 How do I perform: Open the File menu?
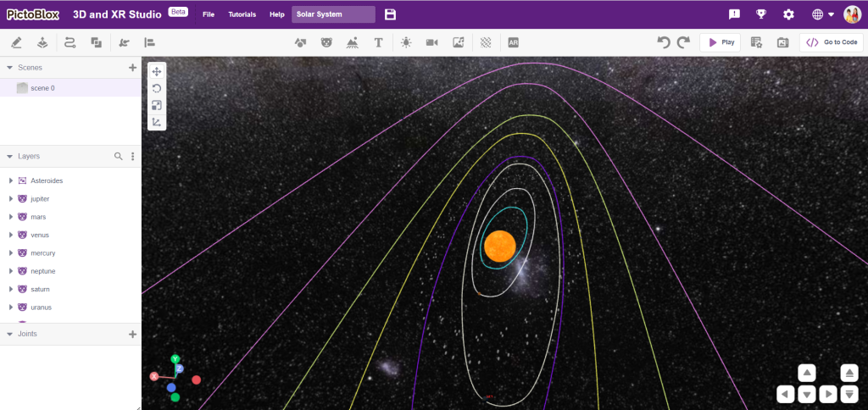(x=209, y=14)
